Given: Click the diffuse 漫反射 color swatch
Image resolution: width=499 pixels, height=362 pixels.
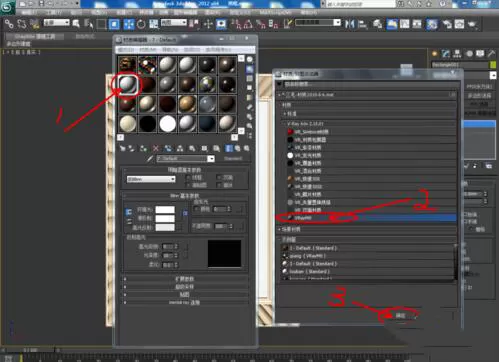Looking at the screenshot, I should (x=165, y=219).
